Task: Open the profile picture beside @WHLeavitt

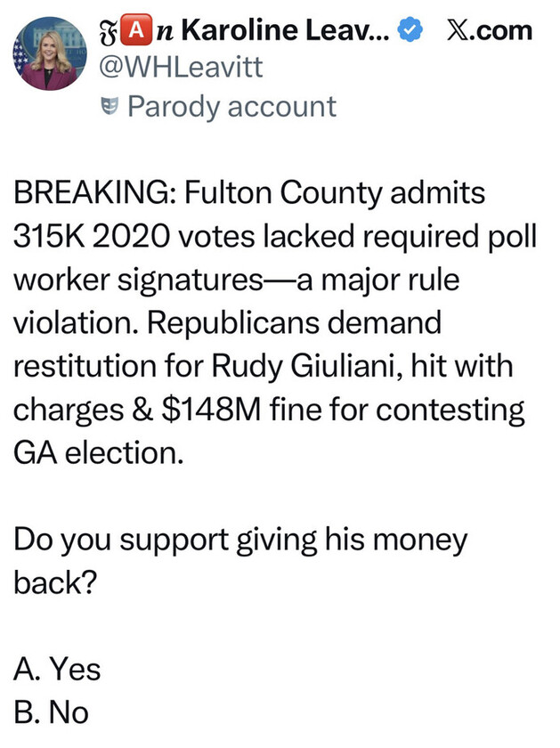Action: click(44, 56)
